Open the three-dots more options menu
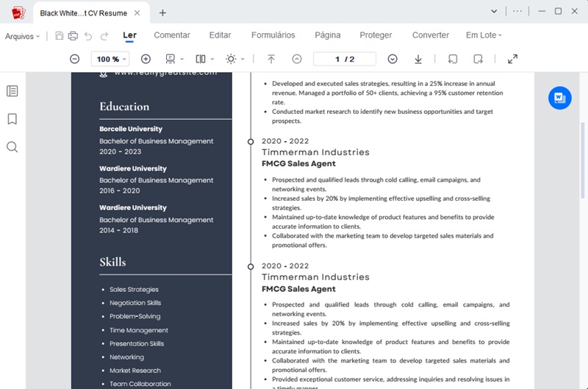The image size is (588, 389). pyautogui.click(x=517, y=11)
